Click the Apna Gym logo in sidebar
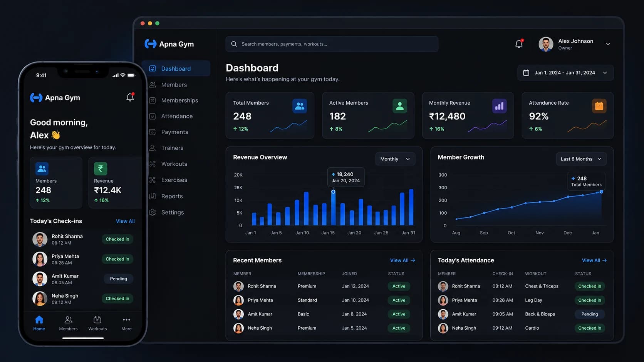Viewport: 644px width, 362px height. [x=169, y=44]
